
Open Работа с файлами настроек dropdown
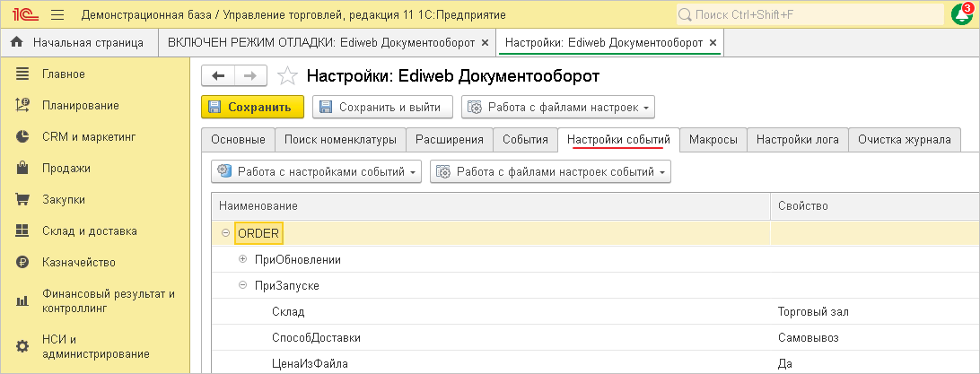click(558, 108)
